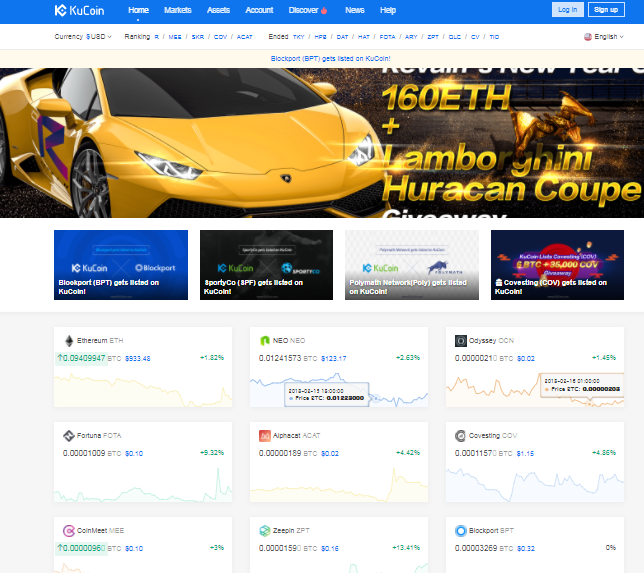Click the Blockport BPT coin icon

pos(461,531)
